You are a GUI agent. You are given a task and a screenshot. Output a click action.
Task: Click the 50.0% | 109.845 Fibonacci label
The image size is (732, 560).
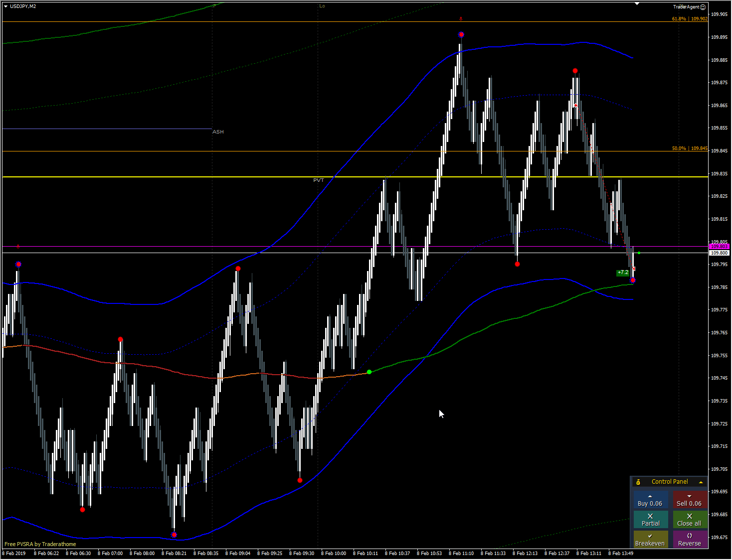click(x=690, y=148)
